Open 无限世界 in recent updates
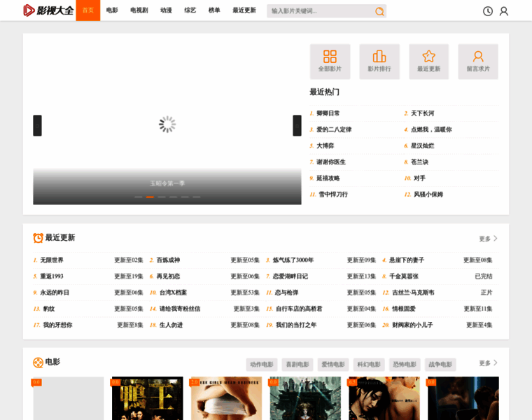 52,260
